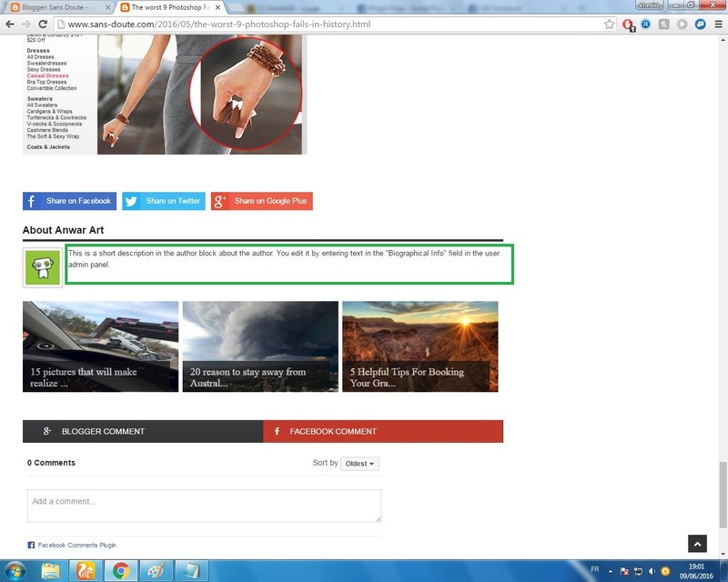Switch to the Blogger Comment tab
728x582 pixels.
click(x=143, y=431)
